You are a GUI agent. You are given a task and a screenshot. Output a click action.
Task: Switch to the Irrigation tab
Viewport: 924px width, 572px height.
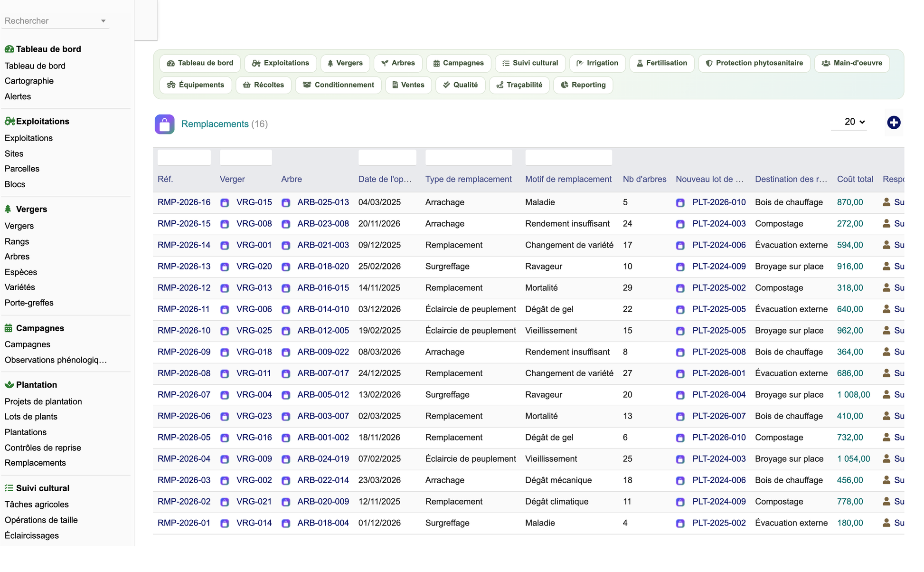597,63
